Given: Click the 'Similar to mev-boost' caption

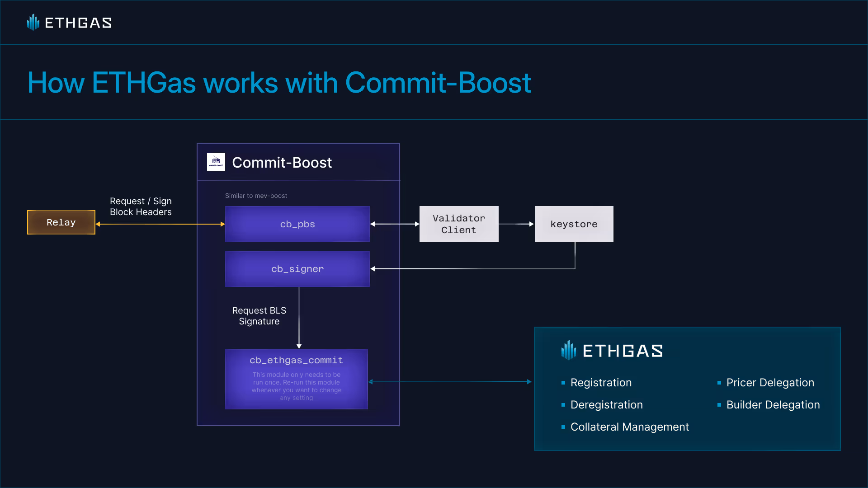Looking at the screenshot, I should pyautogui.click(x=256, y=196).
